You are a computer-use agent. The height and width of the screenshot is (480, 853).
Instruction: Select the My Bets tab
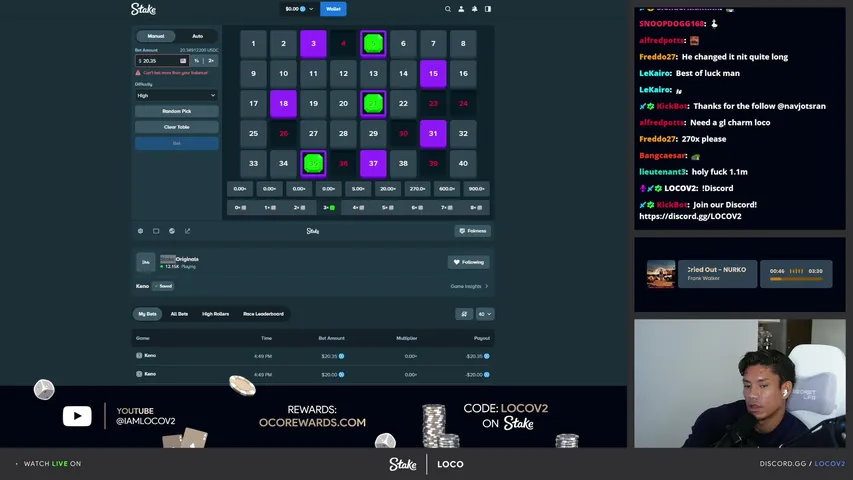[147, 314]
